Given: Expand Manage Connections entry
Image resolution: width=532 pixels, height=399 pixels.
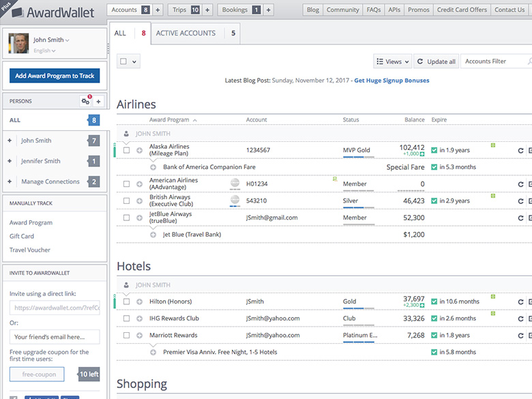Looking at the screenshot, I should 10,181.
